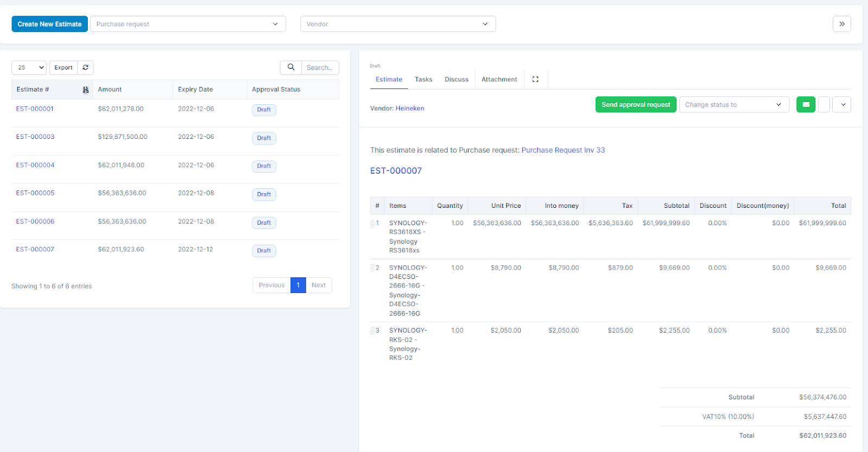
Task: Click into the Search input field
Action: 320,67
